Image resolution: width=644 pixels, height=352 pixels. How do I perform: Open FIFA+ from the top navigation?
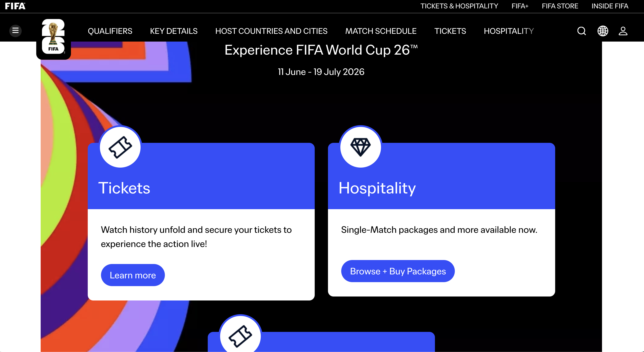pos(520,6)
